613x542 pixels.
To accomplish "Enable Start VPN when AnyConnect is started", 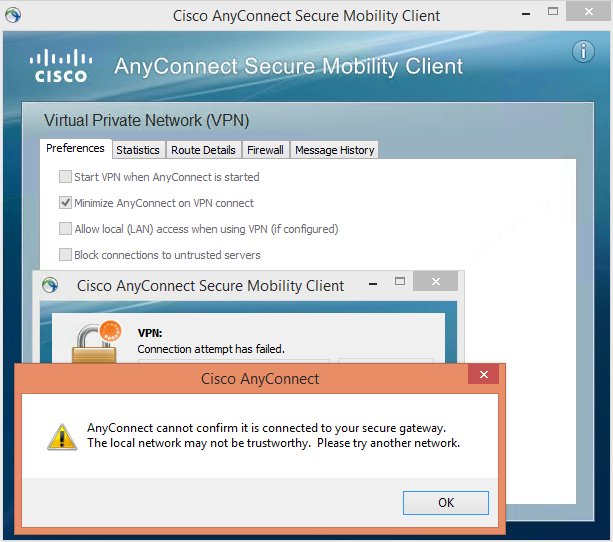I will pos(65,177).
